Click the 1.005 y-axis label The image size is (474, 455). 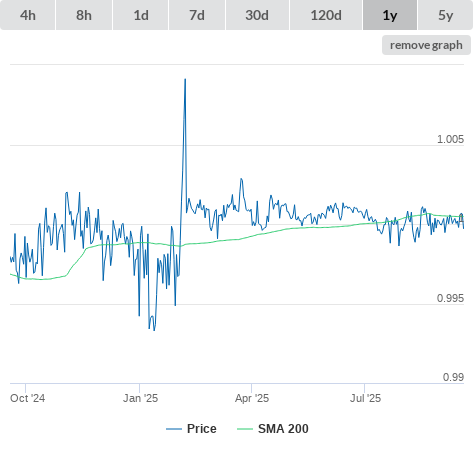(450, 139)
